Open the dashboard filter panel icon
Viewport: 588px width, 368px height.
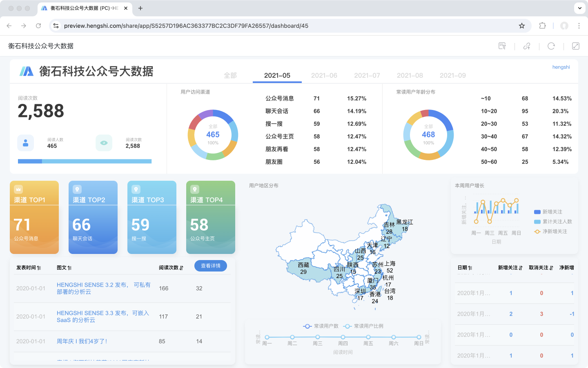click(502, 46)
